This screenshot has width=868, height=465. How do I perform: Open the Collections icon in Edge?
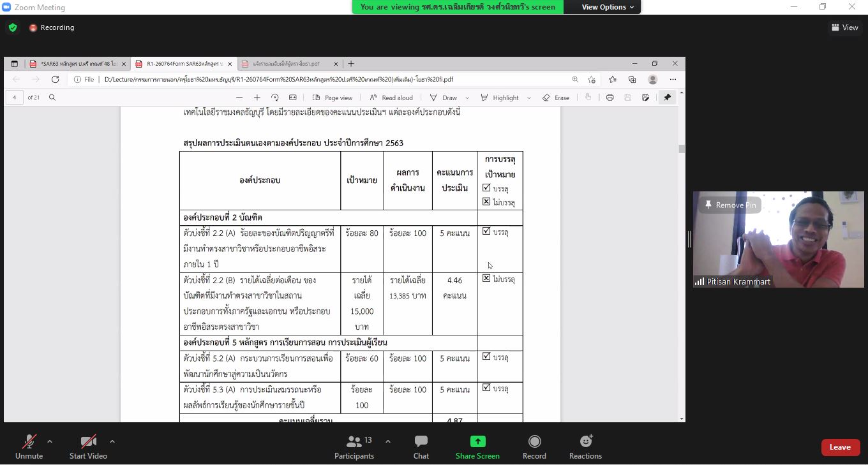(632, 79)
